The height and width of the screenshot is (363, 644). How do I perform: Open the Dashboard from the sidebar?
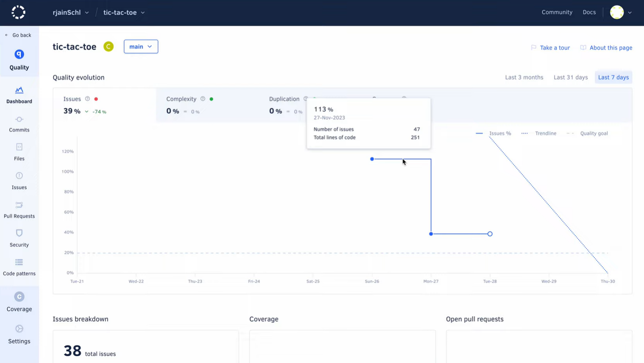(19, 95)
